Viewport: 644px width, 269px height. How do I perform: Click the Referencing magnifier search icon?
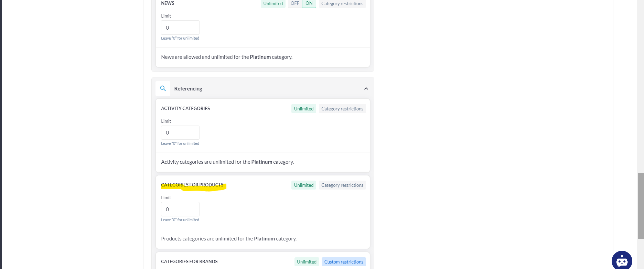pyautogui.click(x=163, y=88)
